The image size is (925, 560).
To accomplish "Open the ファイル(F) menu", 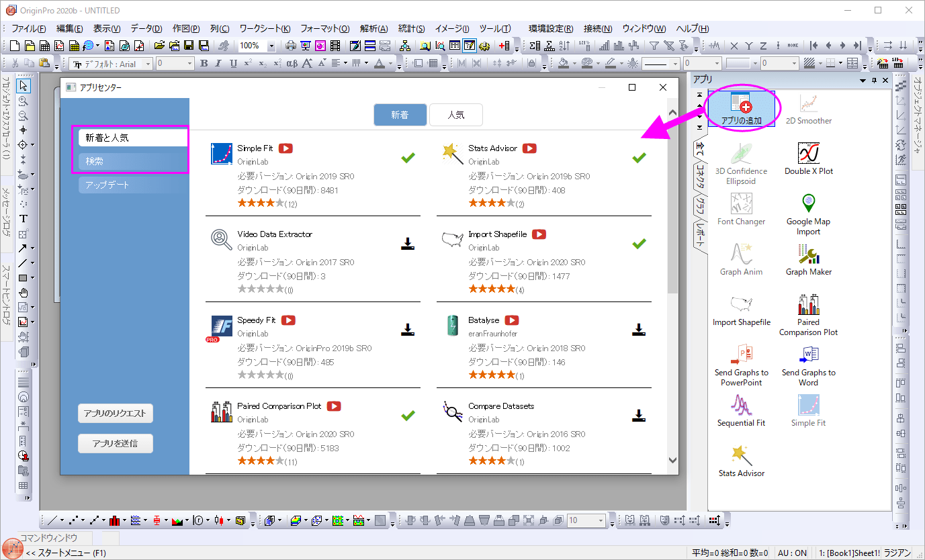I will (x=29, y=29).
